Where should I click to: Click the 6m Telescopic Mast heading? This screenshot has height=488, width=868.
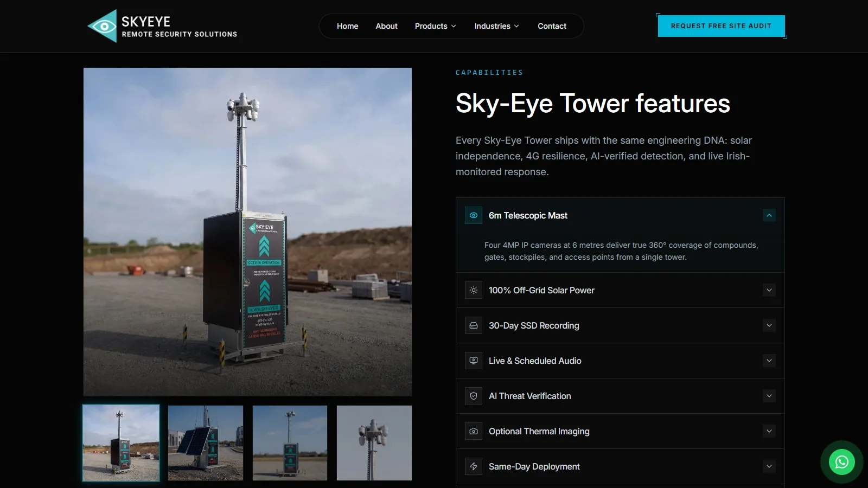pos(528,215)
